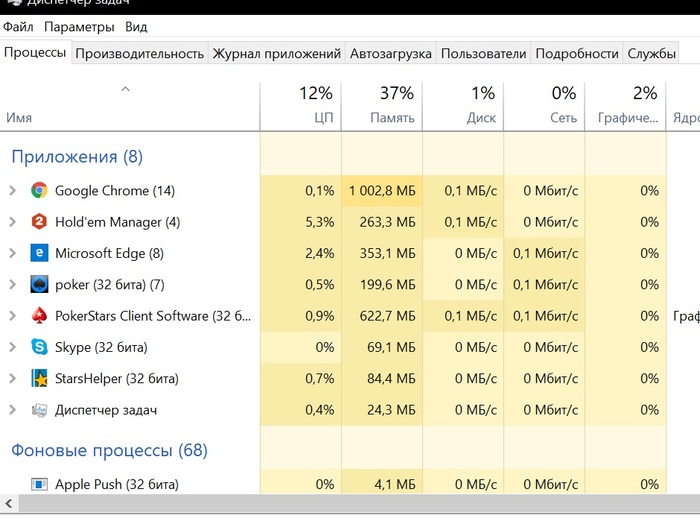Expand the Hold'em Manager process group
This screenshot has height=530, width=700.
(12, 222)
